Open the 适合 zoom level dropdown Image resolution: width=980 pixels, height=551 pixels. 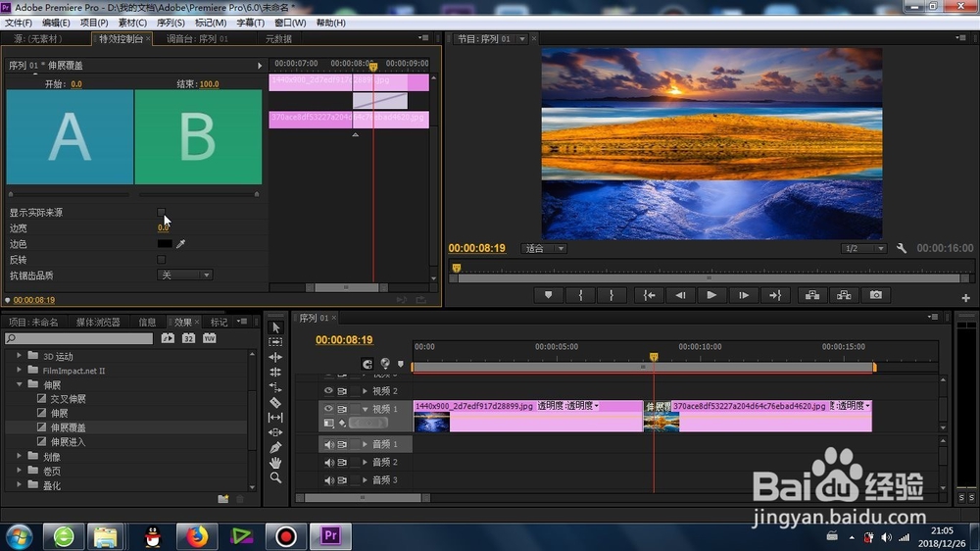544,249
